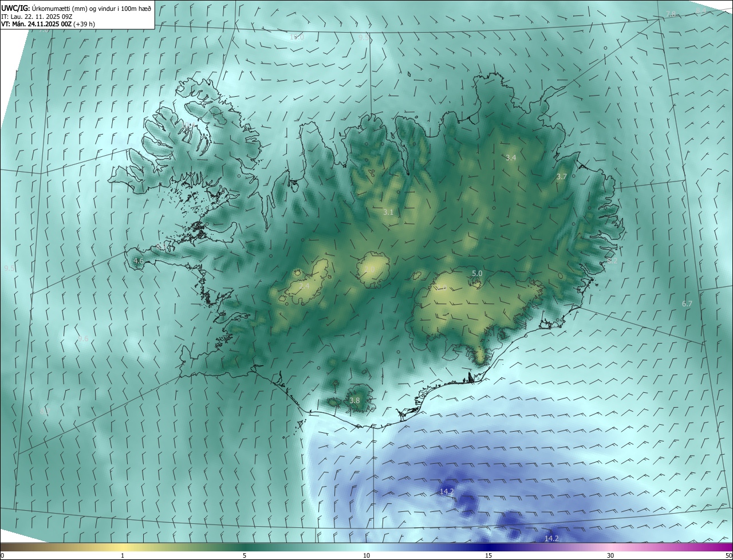Click the '0' tick on the colour scale
This screenshot has width=733, height=560.
[x=2, y=556]
